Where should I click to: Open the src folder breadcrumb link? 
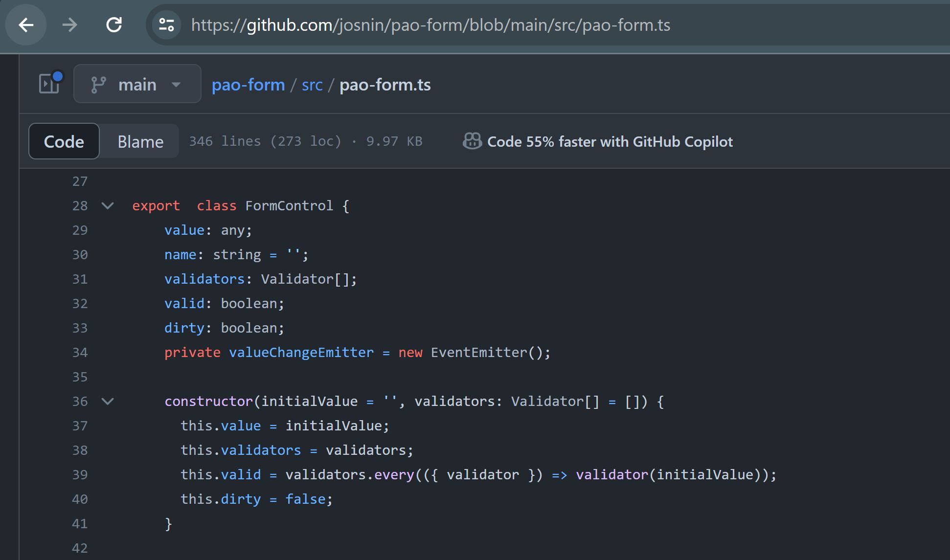[x=312, y=85]
